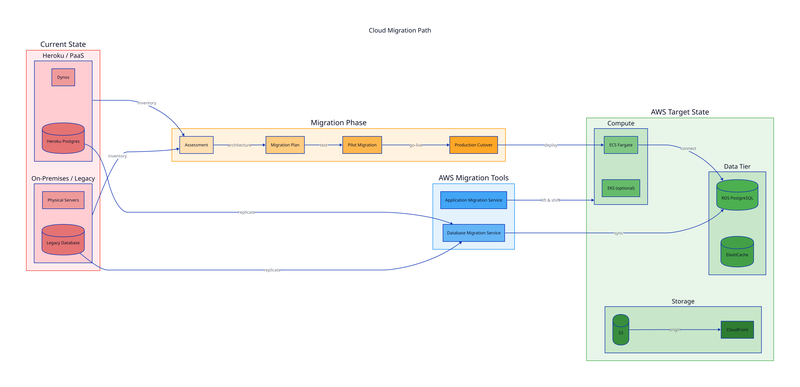This screenshot has width=800, height=387.
Task: Click the Legacy Database cylinder
Action: (63, 240)
